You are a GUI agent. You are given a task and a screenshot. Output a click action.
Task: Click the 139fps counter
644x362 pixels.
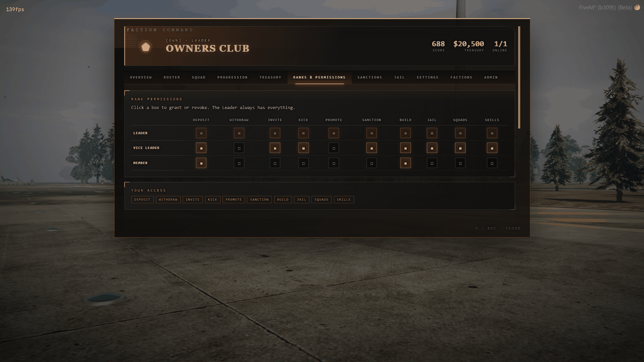15,9
